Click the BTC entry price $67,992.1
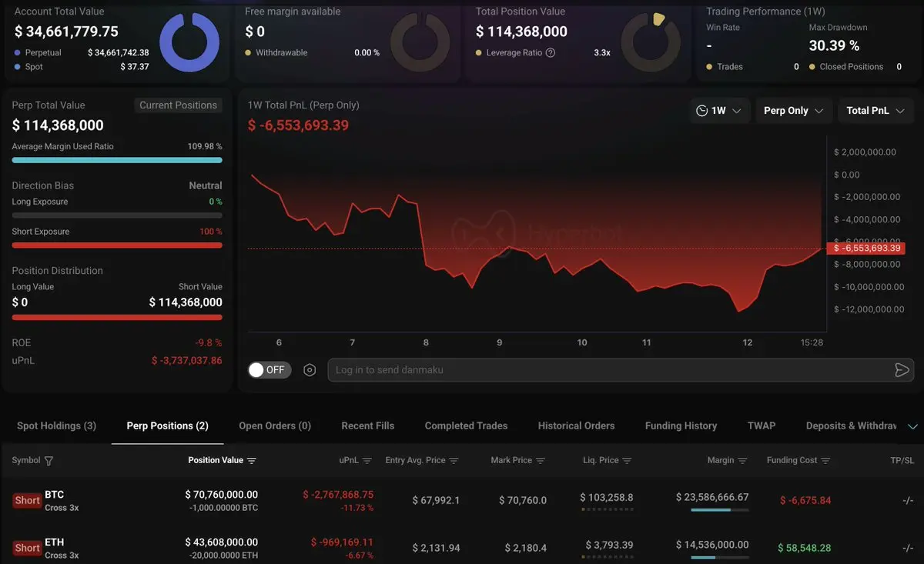 (x=436, y=500)
